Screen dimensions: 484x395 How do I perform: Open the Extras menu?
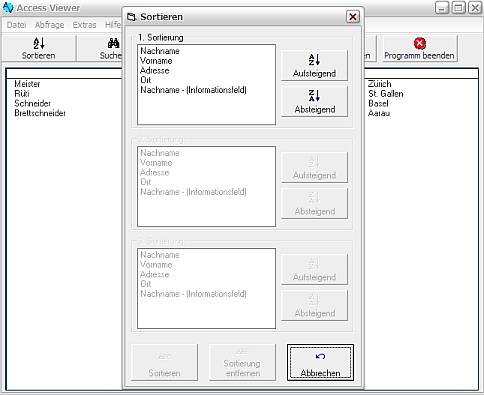pyautogui.click(x=84, y=25)
